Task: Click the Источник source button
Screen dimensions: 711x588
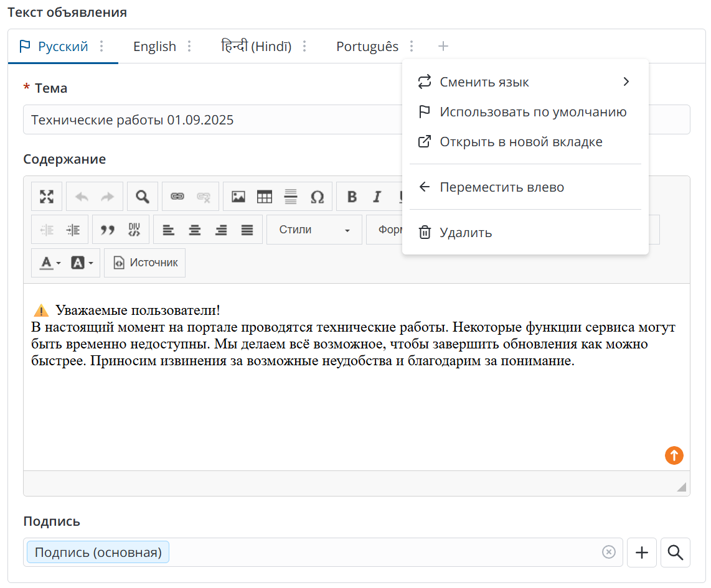Action: [x=145, y=263]
